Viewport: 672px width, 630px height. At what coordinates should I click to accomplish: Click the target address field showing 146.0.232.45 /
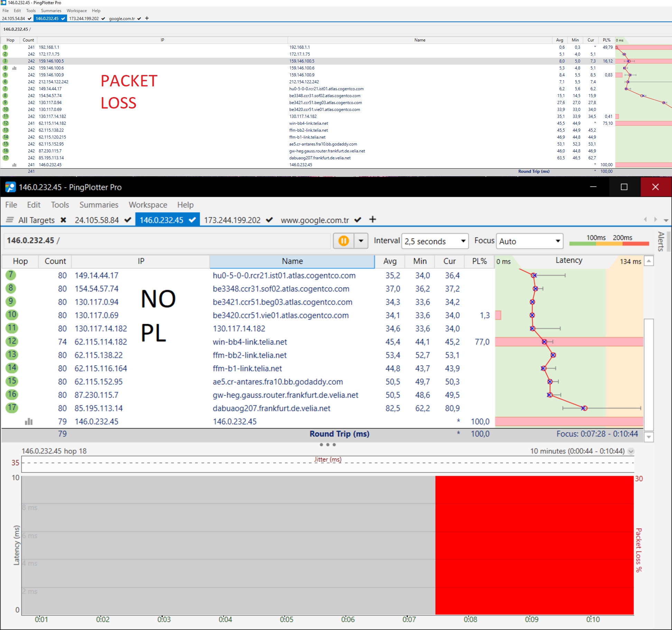click(167, 241)
